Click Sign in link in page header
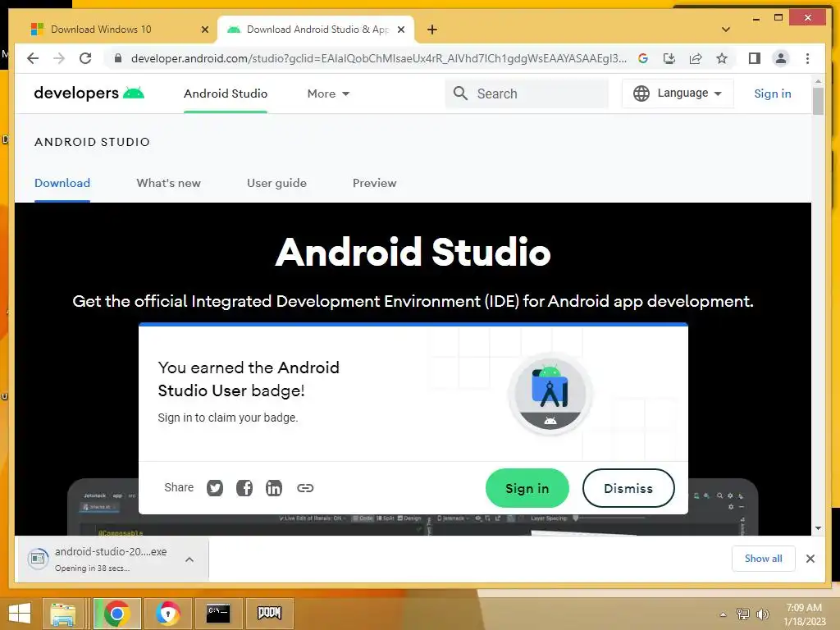The width and height of the screenshot is (840, 630). click(x=773, y=94)
